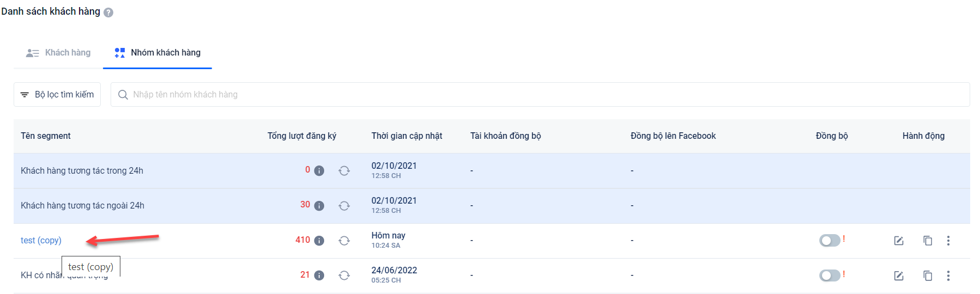Screen dimensions: 980x294
Task: Duplicate the test (copy) segment
Action: (928, 241)
